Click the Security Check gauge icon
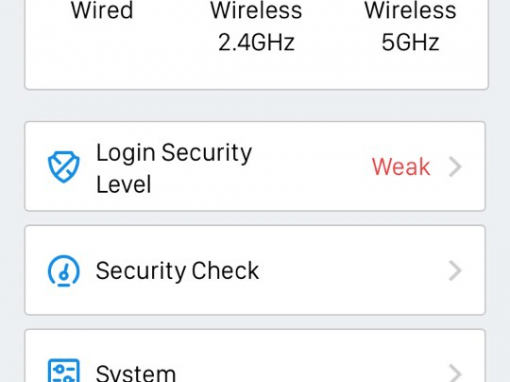The image size is (510, 382). tap(64, 270)
